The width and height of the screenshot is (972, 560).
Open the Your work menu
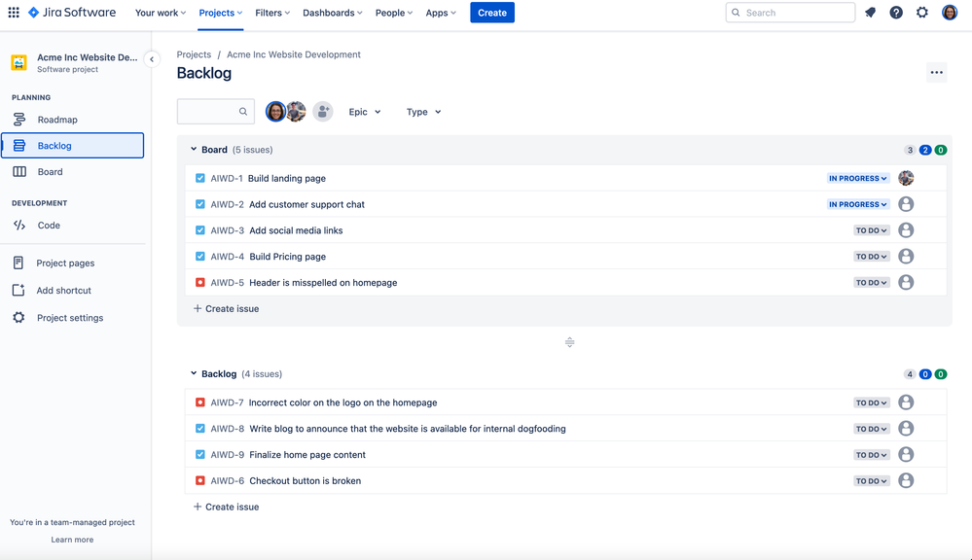point(161,13)
